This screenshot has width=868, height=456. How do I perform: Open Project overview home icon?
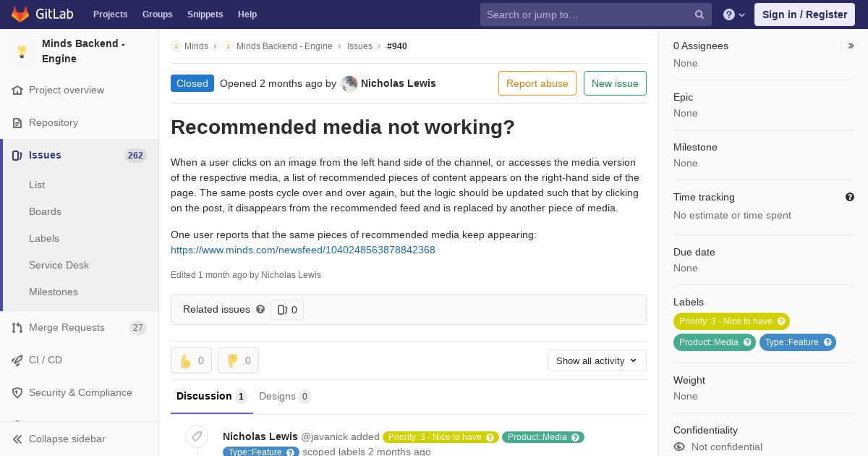(x=17, y=90)
